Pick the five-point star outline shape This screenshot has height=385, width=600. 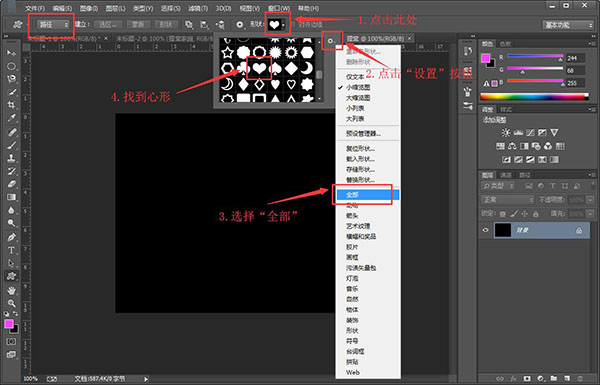click(227, 52)
